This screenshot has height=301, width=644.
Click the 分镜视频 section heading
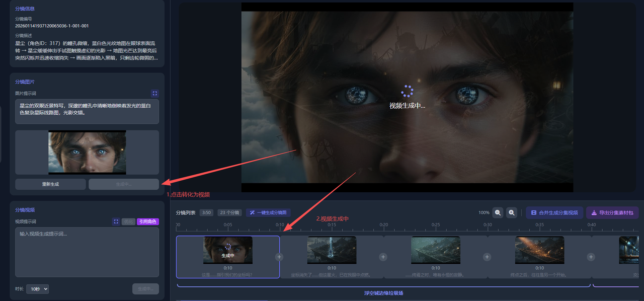click(25, 210)
